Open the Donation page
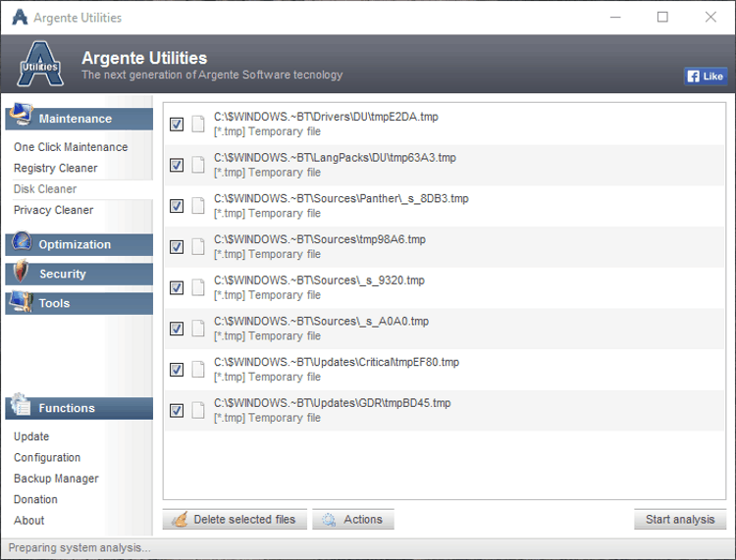 tap(35, 499)
